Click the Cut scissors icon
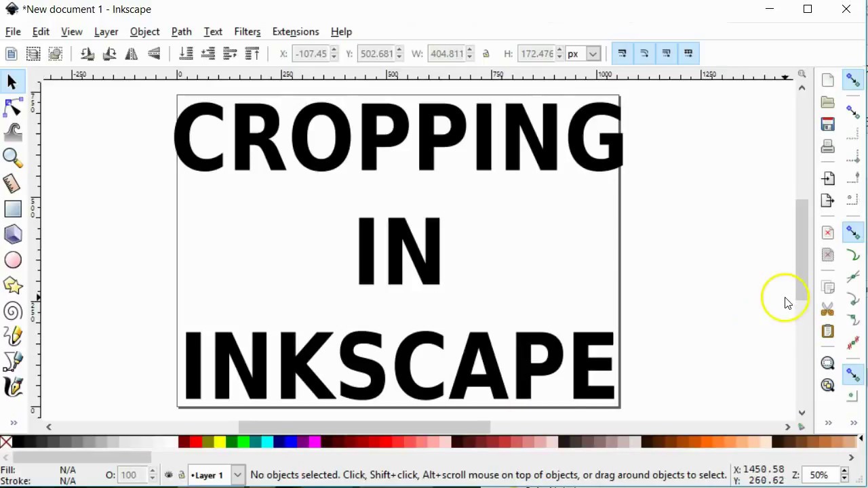This screenshot has width=868, height=488. [x=827, y=309]
